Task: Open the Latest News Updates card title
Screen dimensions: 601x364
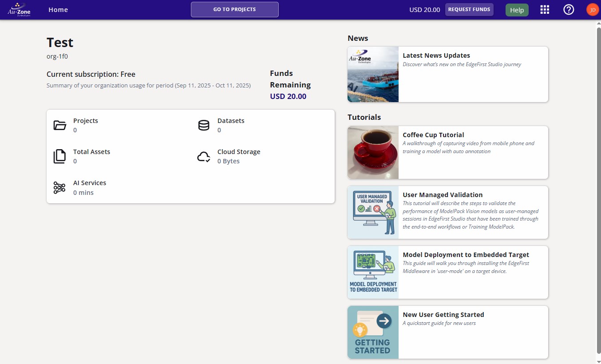Action: click(x=436, y=55)
